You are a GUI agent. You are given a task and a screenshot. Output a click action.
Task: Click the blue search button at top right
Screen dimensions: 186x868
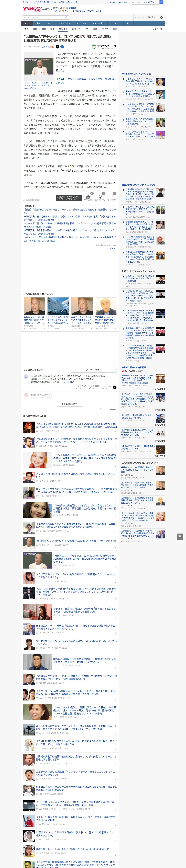click(161, 2)
